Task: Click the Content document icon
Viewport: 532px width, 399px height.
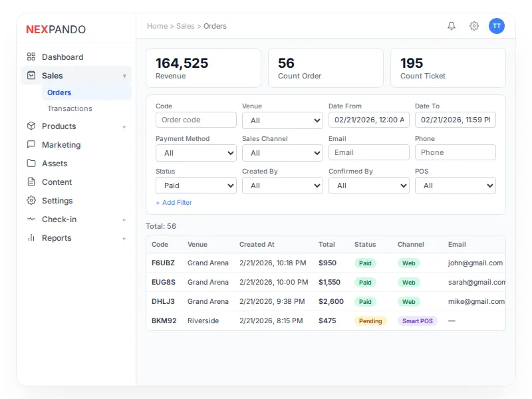Action: click(31, 182)
